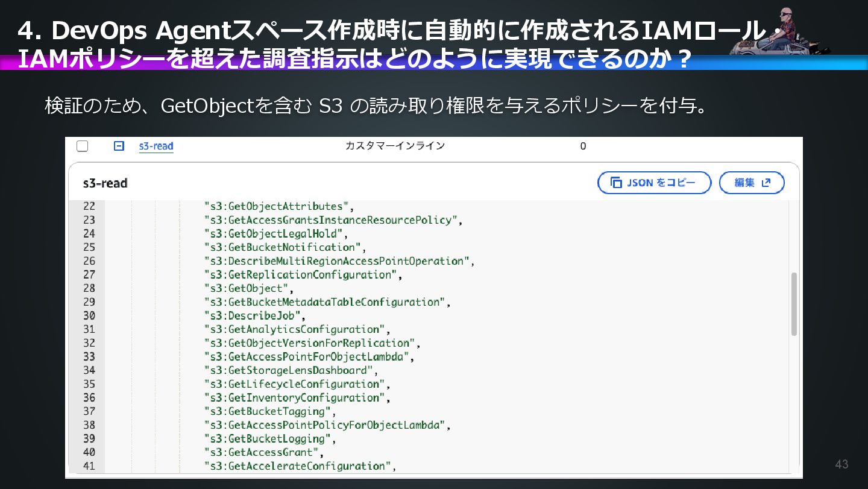868x489 pixels.
Task: Collapse the s3-read policy row
Action: 119,146
